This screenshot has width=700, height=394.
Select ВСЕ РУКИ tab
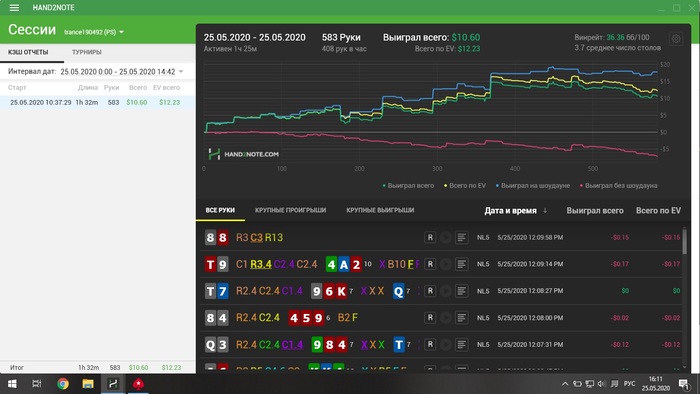click(x=220, y=210)
